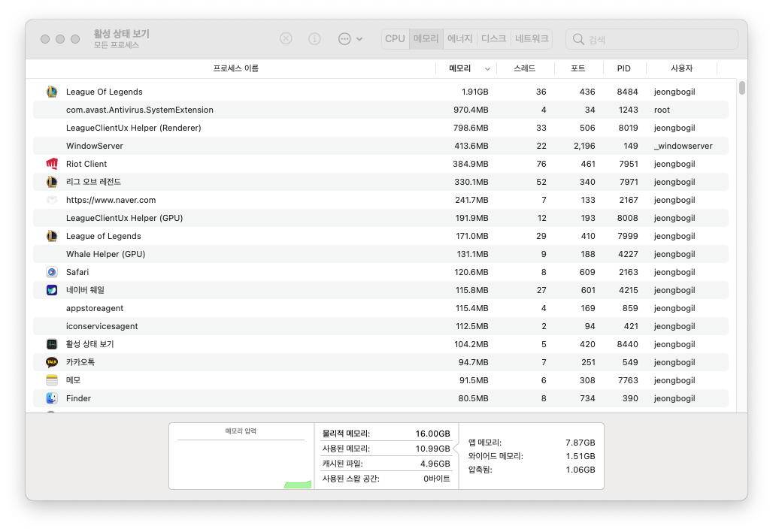Click the _windowserver user cell
773x532 pixels.
[x=683, y=146]
